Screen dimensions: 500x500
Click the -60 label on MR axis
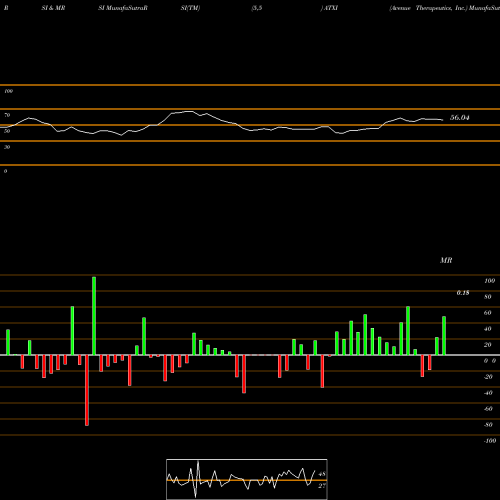[488, 409]
